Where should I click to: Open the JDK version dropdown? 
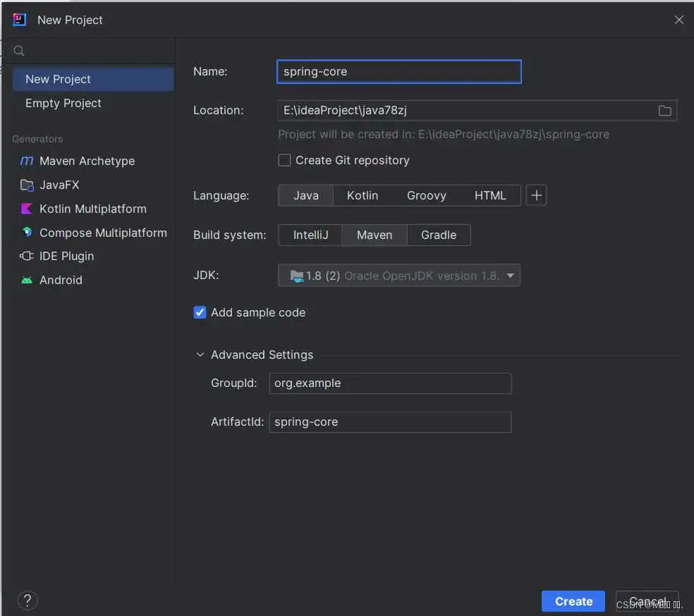399,276
